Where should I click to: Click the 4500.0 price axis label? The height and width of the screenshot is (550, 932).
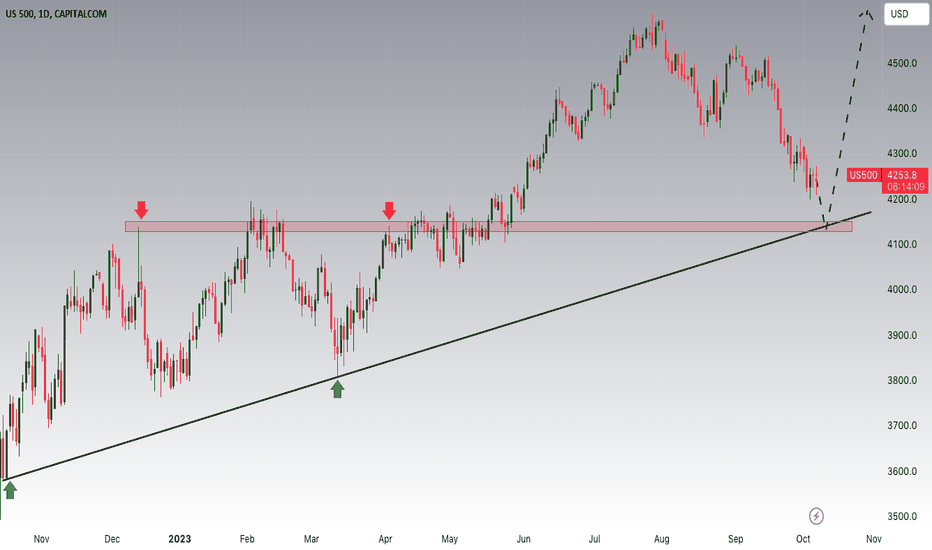click(902, 63)
